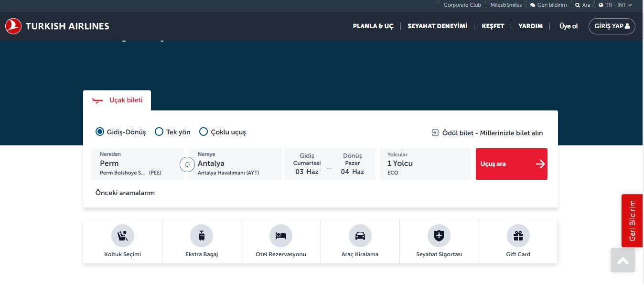This screenshot has width=644, height=284.
Task: Open Koltuk Seçimi seat icon
Action: point(123,236)
